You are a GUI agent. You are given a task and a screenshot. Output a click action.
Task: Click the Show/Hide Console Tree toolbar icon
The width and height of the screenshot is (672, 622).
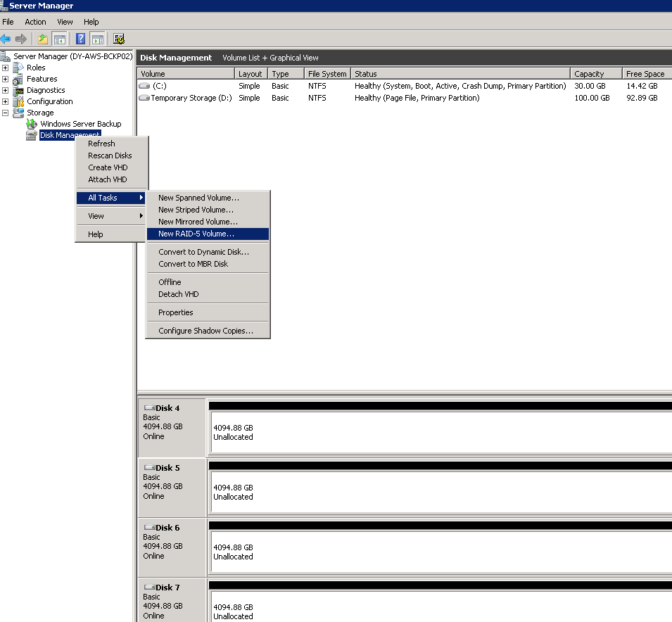(x=60, y=39)
